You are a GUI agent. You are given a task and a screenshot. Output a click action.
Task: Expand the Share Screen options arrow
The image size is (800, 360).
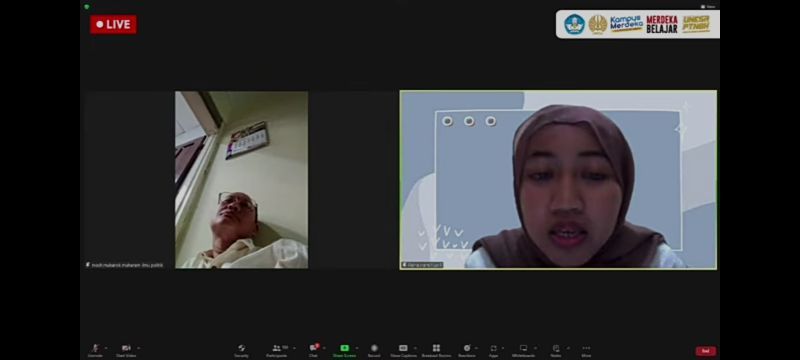pos(357,348)
